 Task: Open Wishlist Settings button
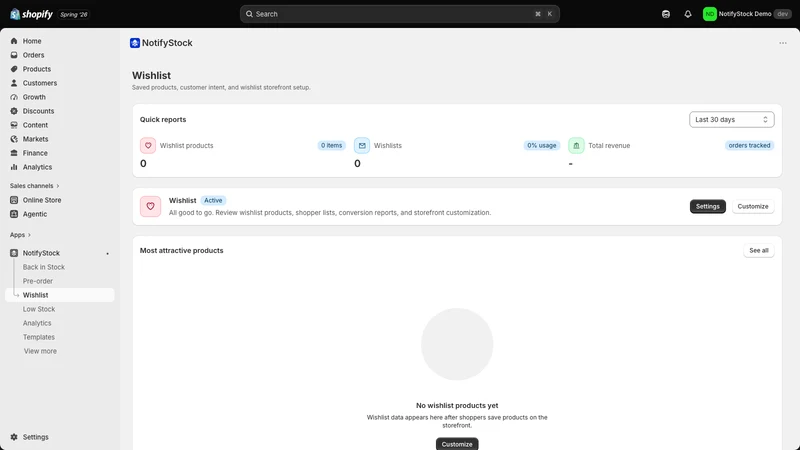click(707, 206)
